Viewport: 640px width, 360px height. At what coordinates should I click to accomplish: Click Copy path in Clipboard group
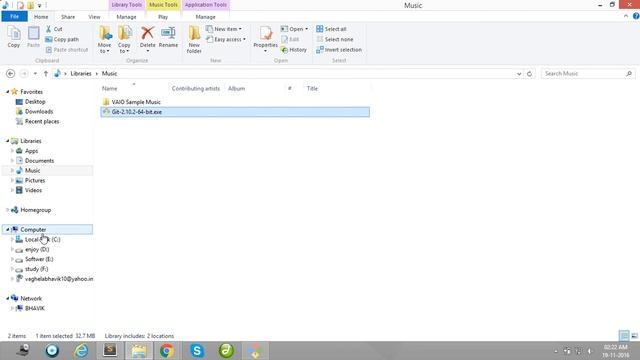pos(62,39)
